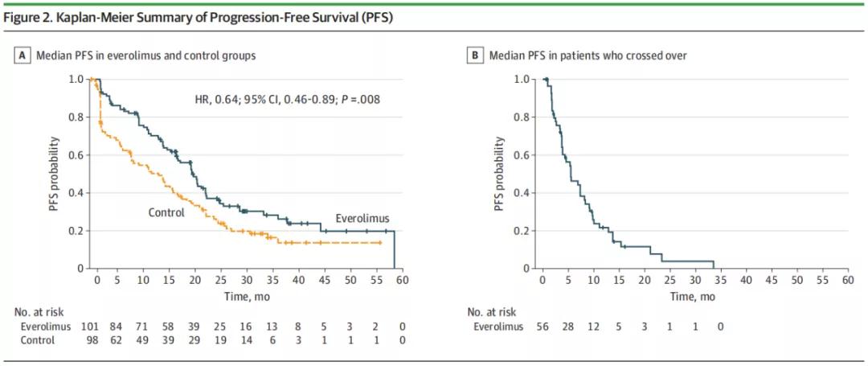Click the 'Time, mo' label under panel B
The image size is (868, 366).
[x=694, y=296]
